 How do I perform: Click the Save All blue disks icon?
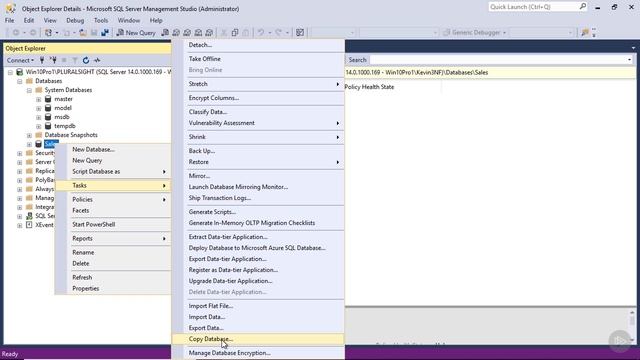click(x=105, y=33)
